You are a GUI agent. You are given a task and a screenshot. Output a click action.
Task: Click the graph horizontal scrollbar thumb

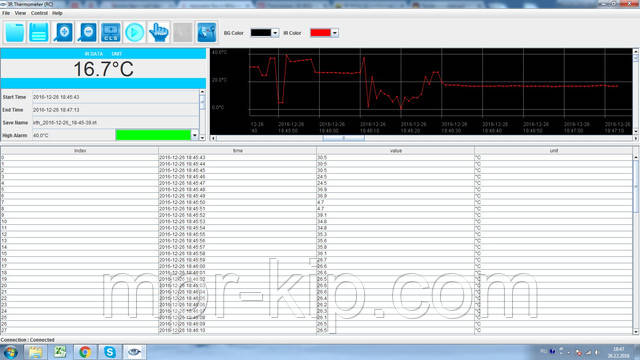[344, 138]
